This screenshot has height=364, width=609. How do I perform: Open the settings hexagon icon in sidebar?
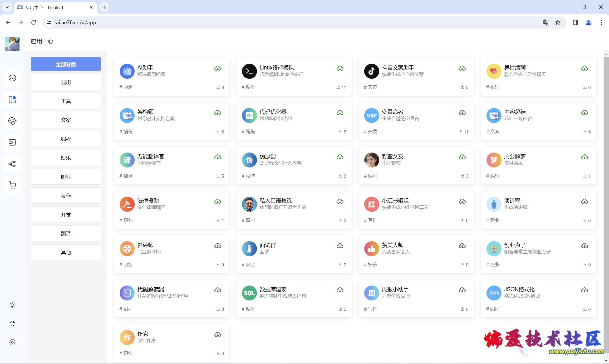(x=12, y=342)
